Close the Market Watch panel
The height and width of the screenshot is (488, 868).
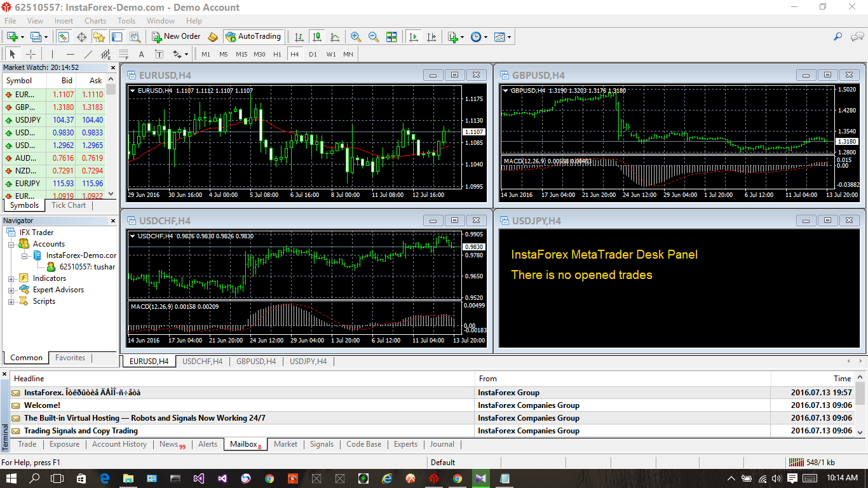point(113,67)
